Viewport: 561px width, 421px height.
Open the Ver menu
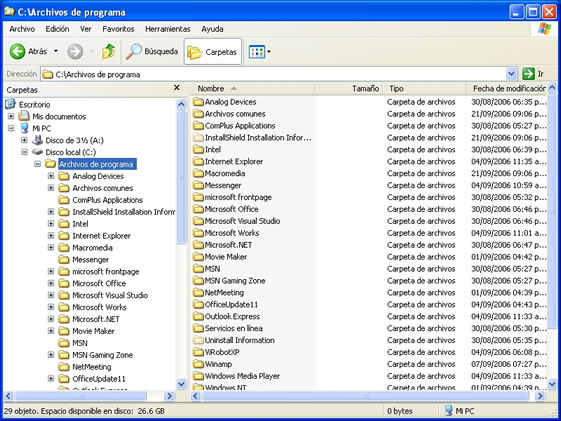tap(86, 29)
